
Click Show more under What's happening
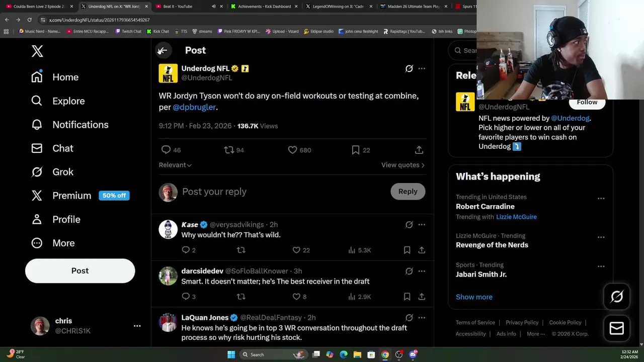(x=474, y=297)
